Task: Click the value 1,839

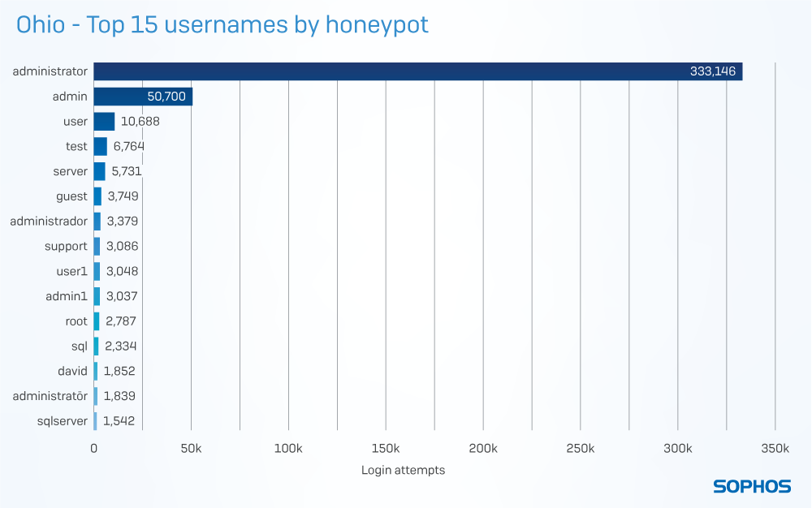Action: (x=119, y=396)
